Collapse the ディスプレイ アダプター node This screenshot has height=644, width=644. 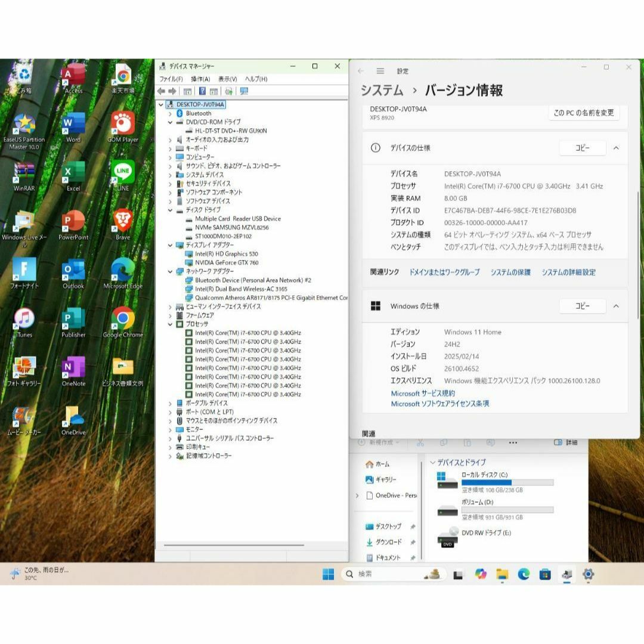coord(170,245)
